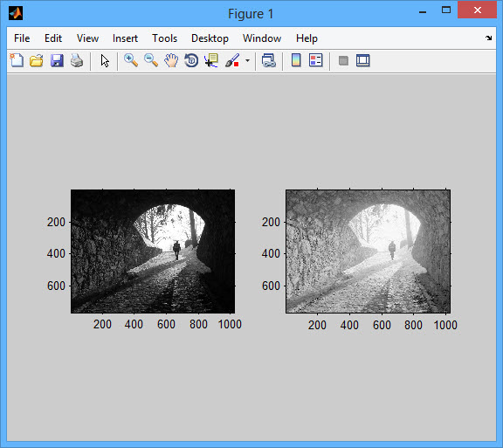Viewport: 503px width, 448px height.
Task: Open the Desktop menu
Action: (x=210, y=38)
